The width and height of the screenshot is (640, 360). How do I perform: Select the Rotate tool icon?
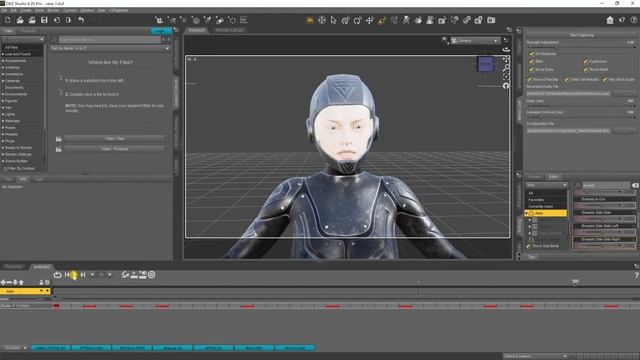357,20
